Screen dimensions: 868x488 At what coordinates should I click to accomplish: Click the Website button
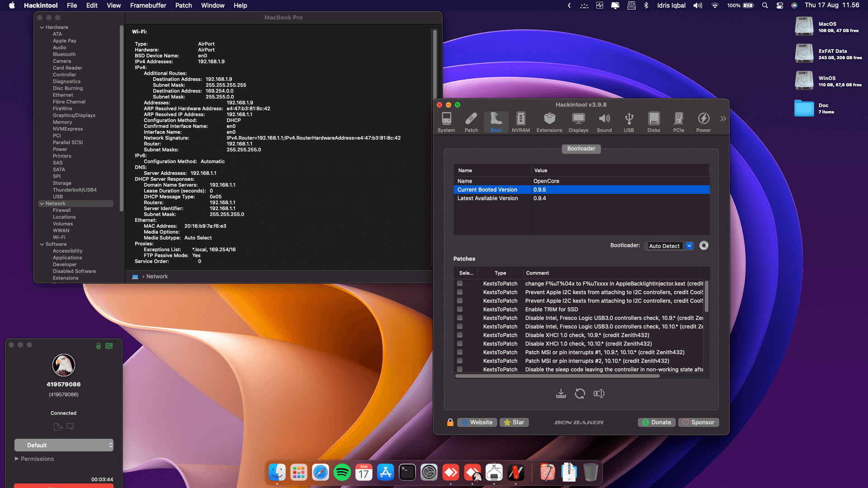tap(477, 422)
